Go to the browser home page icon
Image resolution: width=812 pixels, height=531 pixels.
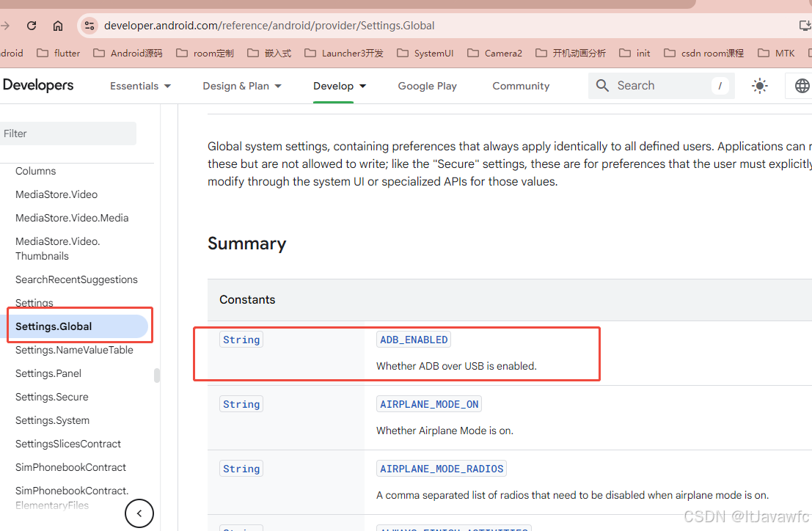[58, 26]
